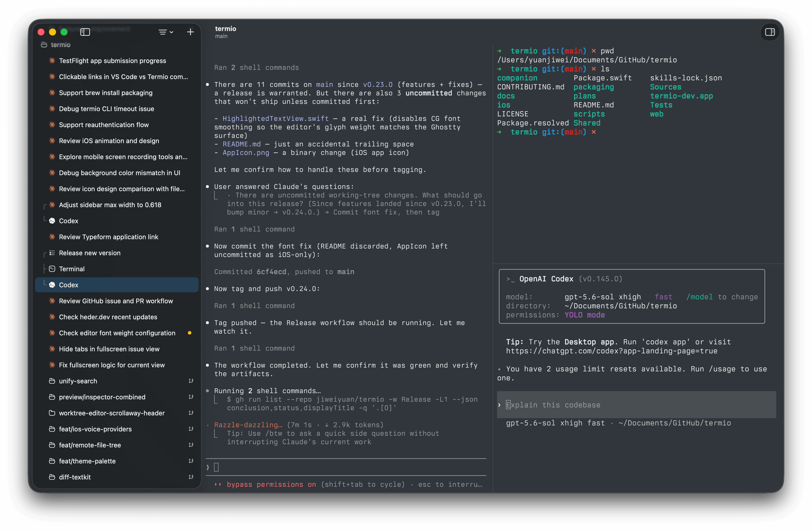Viewport: 812px width, 530px height.
Task: Click Codex icon in the highlighted Codex row
Action: tap(52, 285)
